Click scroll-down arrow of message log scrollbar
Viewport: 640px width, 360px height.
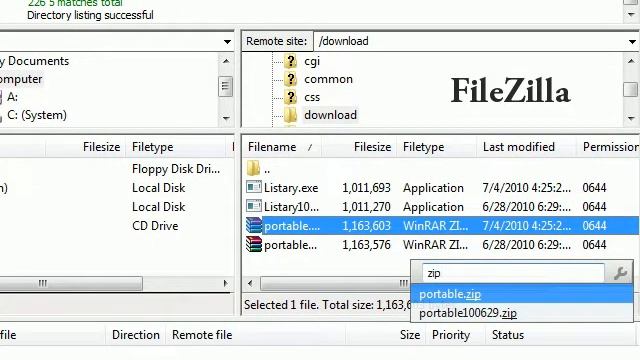[631, 15]
